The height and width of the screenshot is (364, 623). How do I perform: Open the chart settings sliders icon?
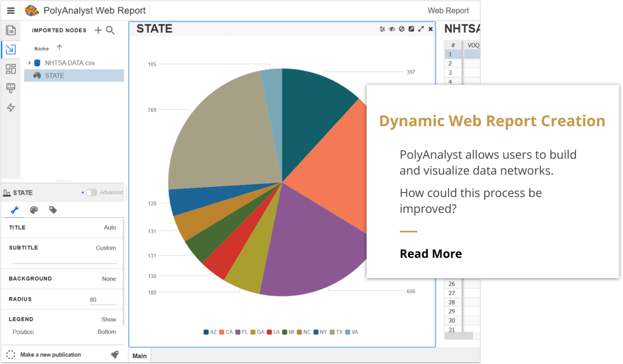pos(382,29)
